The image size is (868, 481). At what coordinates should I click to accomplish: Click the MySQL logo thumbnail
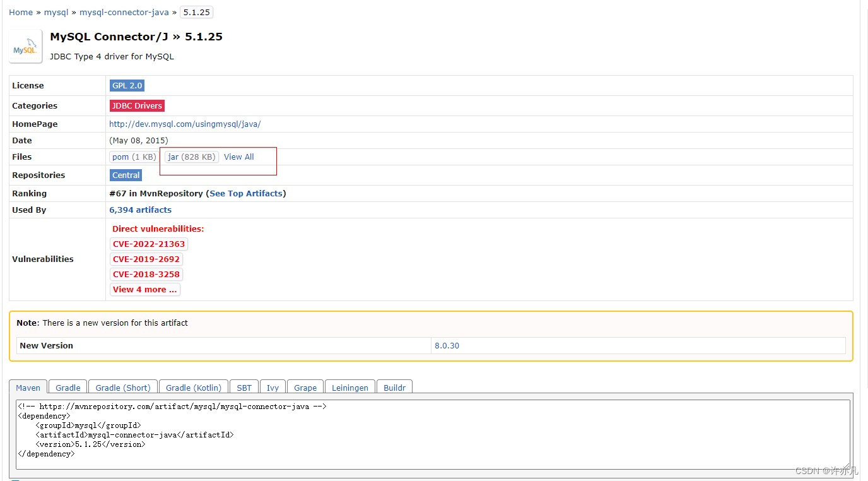(25, 46)
